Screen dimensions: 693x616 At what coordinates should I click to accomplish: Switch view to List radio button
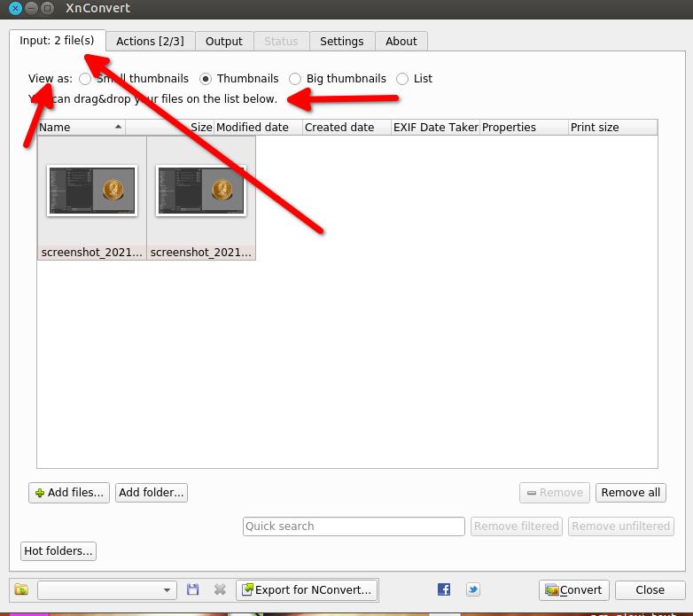[x=402, y=79]
